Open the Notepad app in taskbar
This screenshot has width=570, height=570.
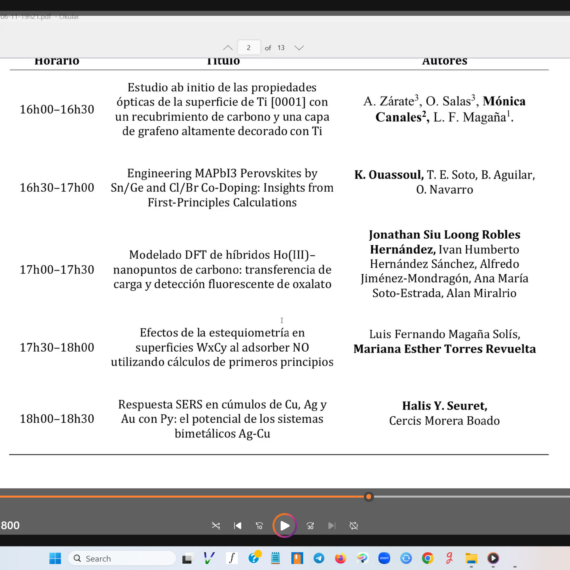[x=276, y=558]
